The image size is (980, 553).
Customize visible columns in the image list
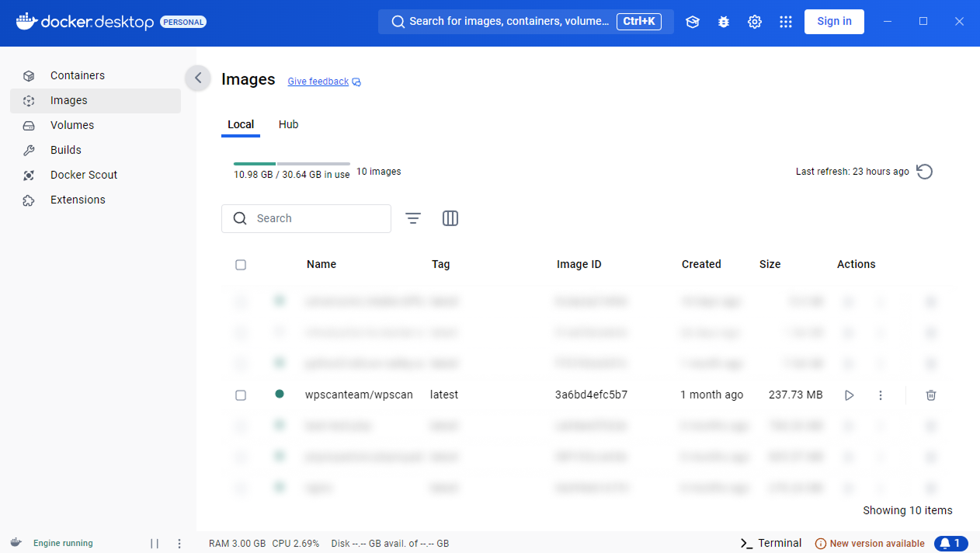click(x=450, y=218)
